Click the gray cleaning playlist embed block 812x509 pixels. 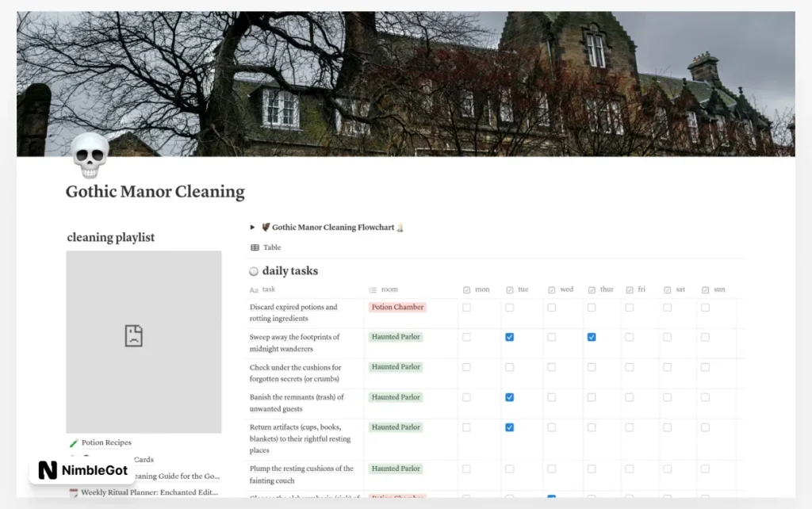[x=144, y=342]
